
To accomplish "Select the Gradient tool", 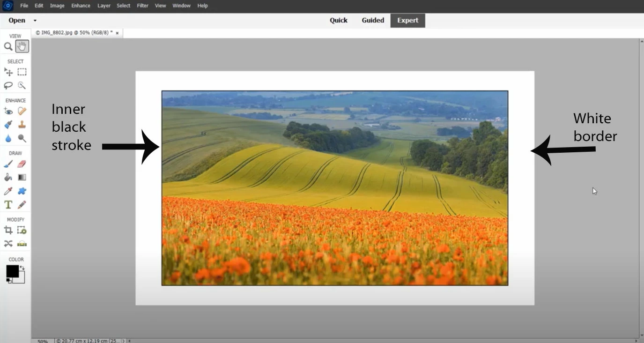I will 22,178.
